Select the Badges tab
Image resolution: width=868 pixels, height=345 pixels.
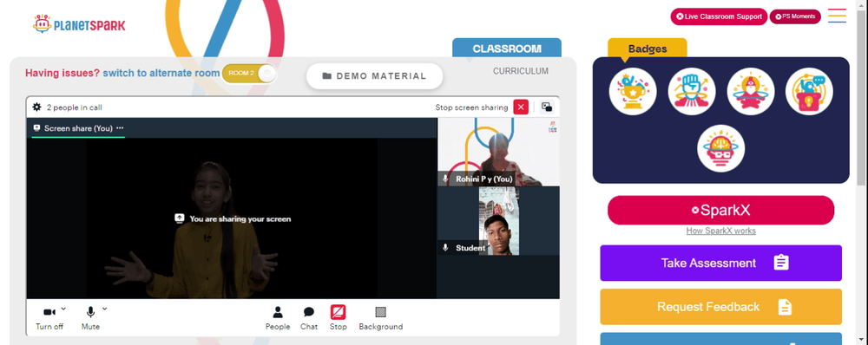pyautogui.click(x=648, y=49)
